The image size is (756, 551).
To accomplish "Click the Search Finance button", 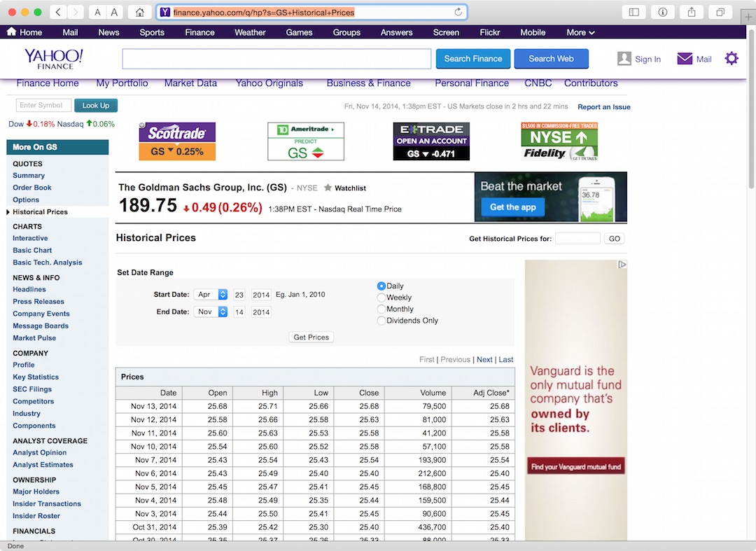I will (x=473, y=59).
